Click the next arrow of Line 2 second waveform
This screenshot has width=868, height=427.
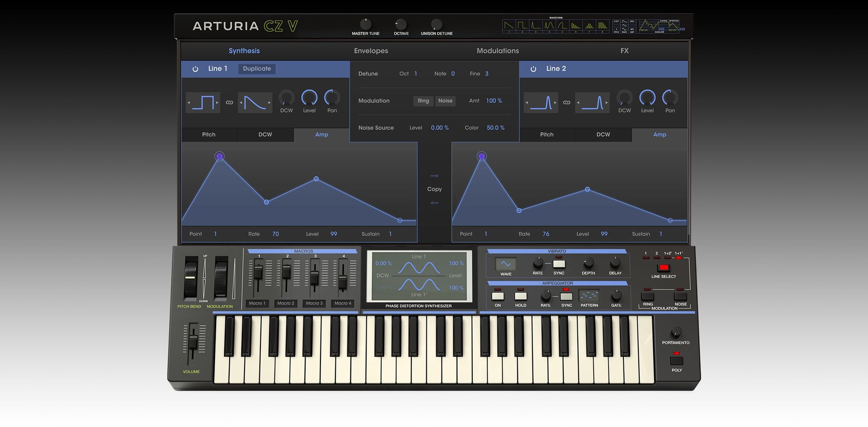pyautogui.click(x=607, y=103)
